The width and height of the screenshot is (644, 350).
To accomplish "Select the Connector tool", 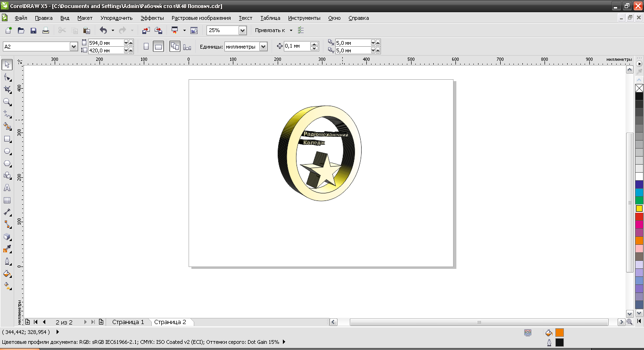I will coord(7,225).
